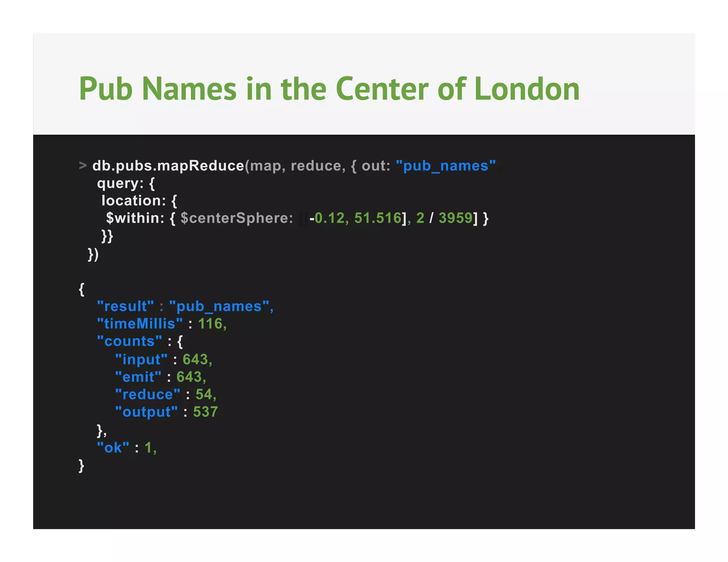The width and height of the screenshot is (728, 562).
Task: Click the reduce value "54"
Action: pyautogui.click(x=204, y=394)
